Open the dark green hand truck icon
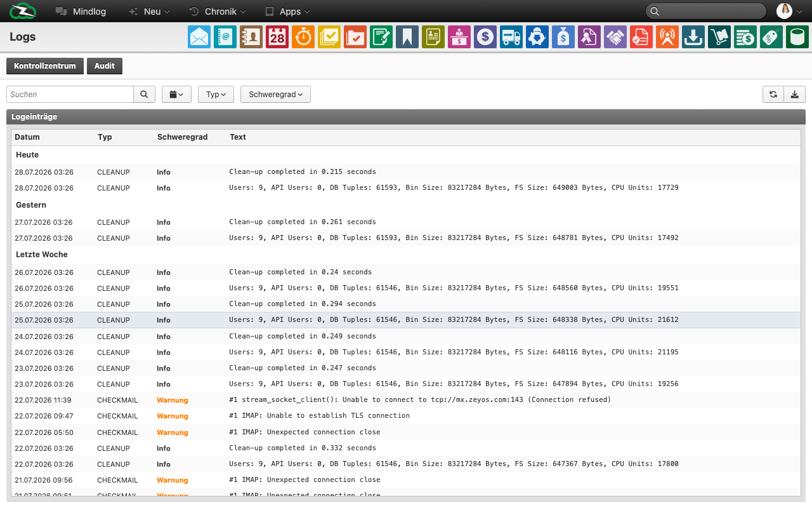The image size is (812, 508). coord(719,37)
